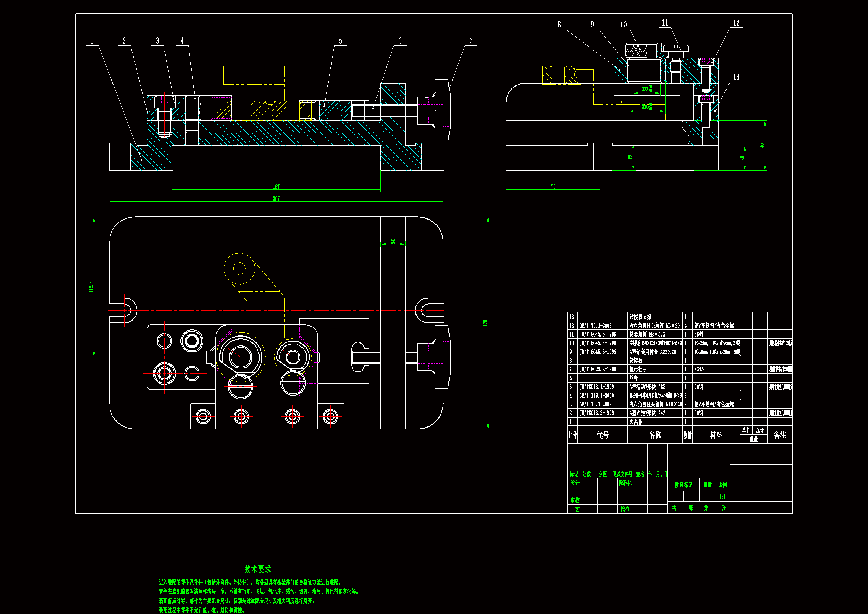Screen dimensions: 868x614
Task: Click the part balloon number 7
Action: (x=471, y=41)
